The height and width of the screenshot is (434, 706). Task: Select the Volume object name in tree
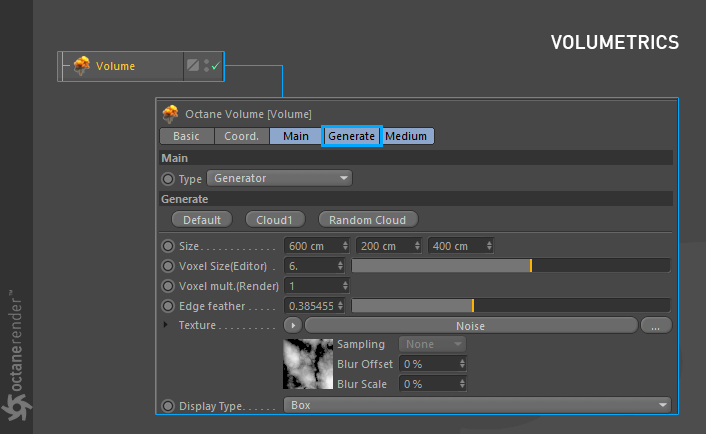click(115, 66)
